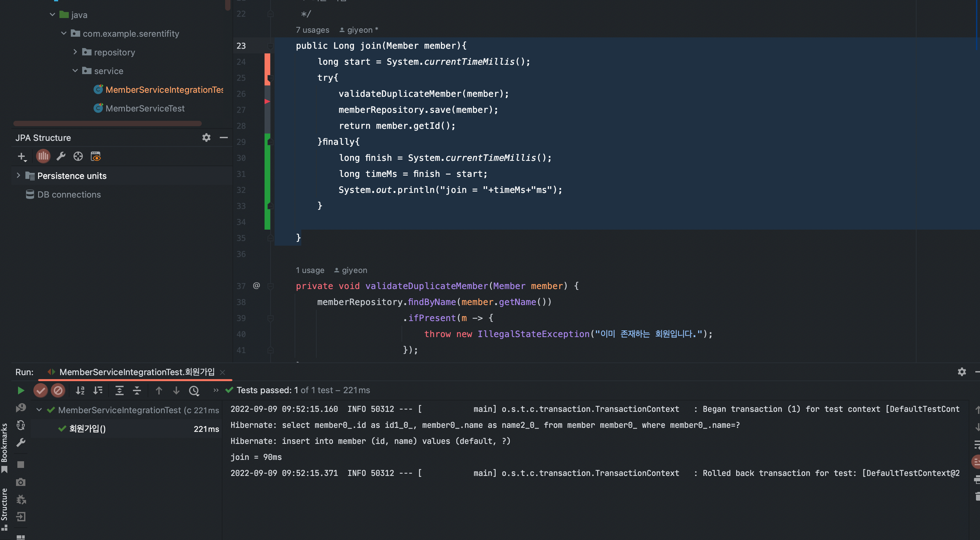Image resolution: width=980 pixels, height=540 pixels.
Task: Stop the running process square button
Action: coord(21,464)
